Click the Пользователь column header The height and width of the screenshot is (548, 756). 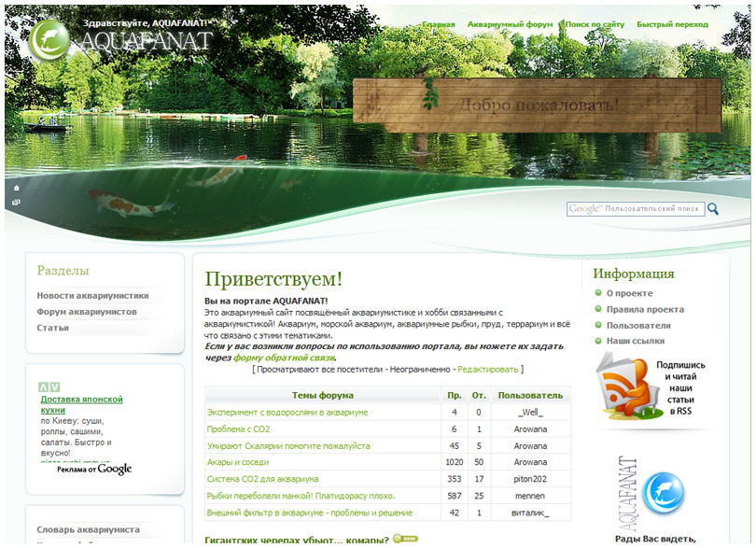[x=530, y=395]
